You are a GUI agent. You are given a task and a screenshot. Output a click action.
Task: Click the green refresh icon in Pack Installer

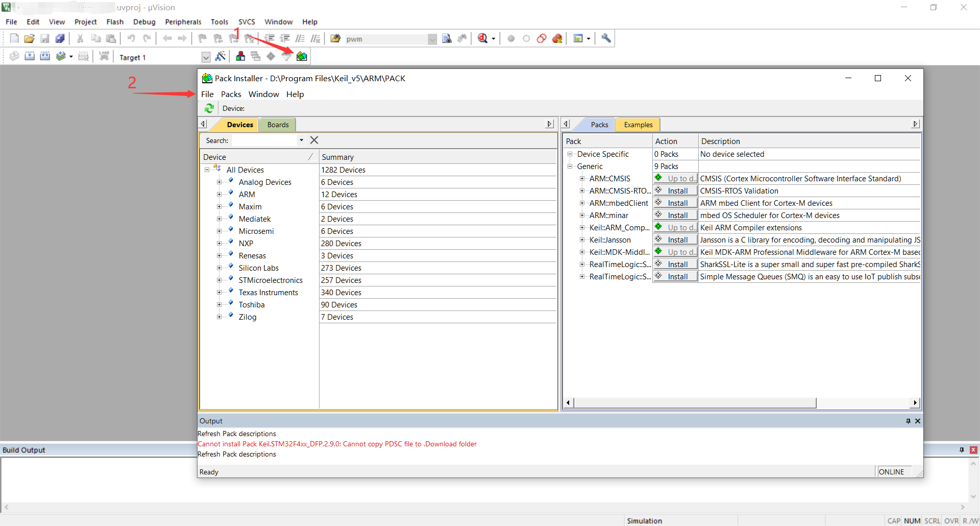(x=209, y=108)
